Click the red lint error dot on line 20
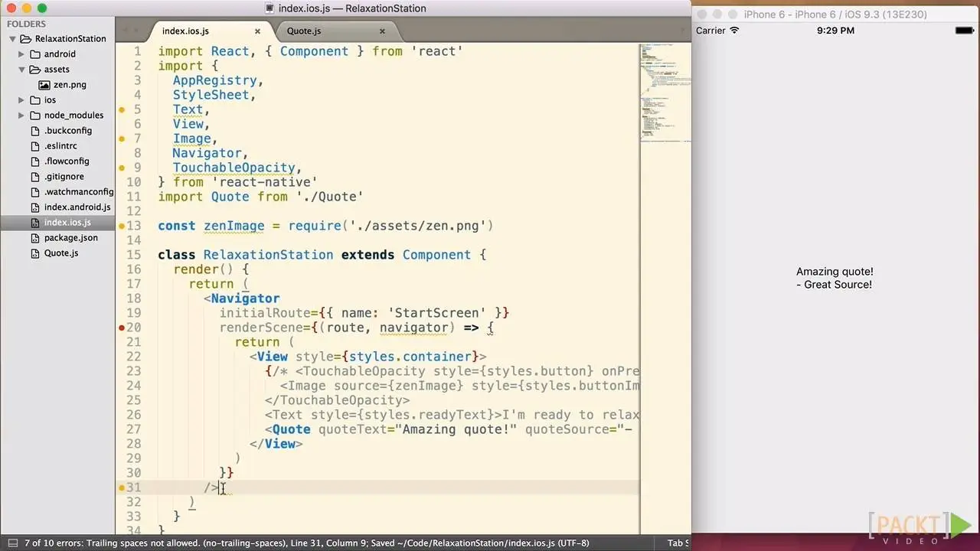Image resolution: width=980 pixels, height=551 pixels. click(x=122, y=328)
